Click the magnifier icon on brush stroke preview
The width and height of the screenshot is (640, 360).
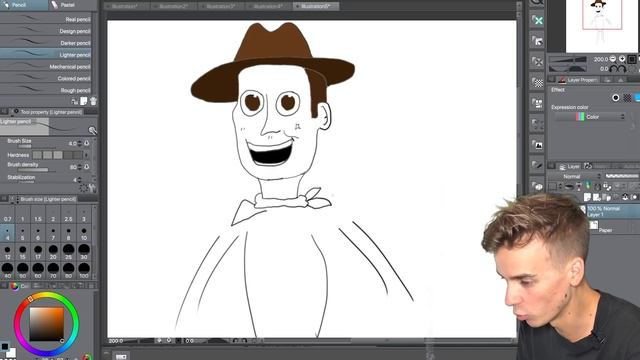[x=93, y=130]
